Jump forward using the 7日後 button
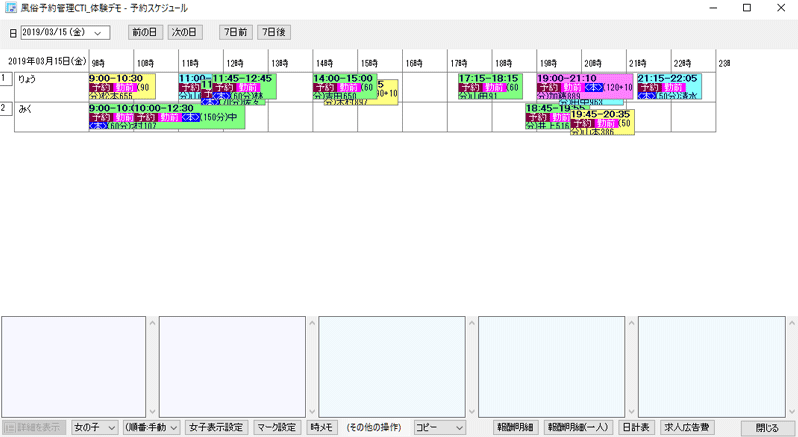 (274, 32)
